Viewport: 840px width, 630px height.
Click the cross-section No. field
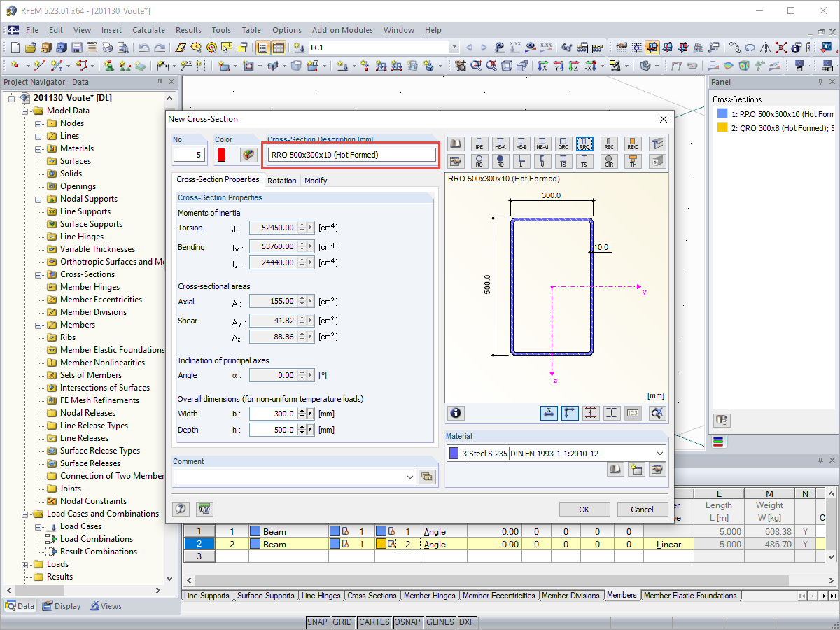pyautogui.click(x=189, y=155)
